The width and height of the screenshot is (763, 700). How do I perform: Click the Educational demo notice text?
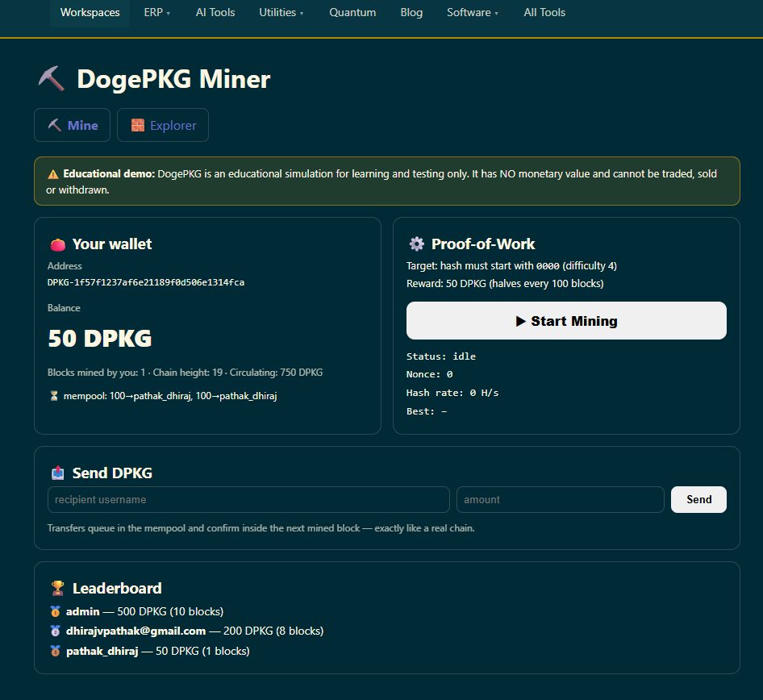(x=381, y=181)
